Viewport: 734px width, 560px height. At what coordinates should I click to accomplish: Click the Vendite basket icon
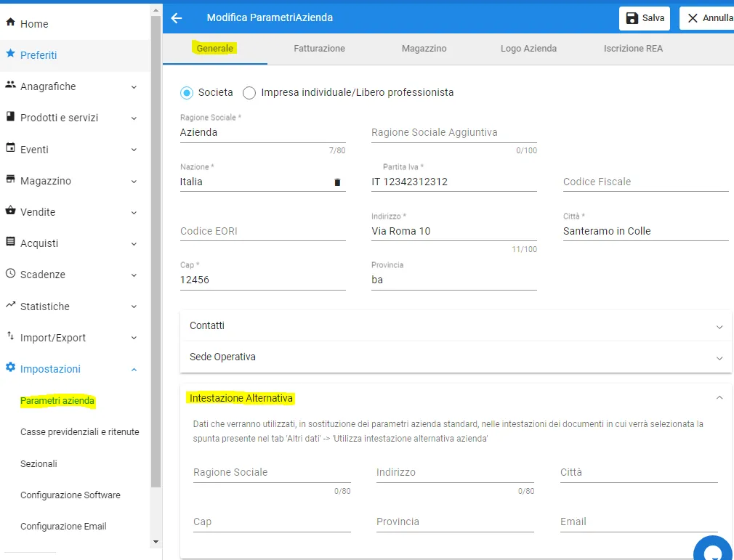10,211
